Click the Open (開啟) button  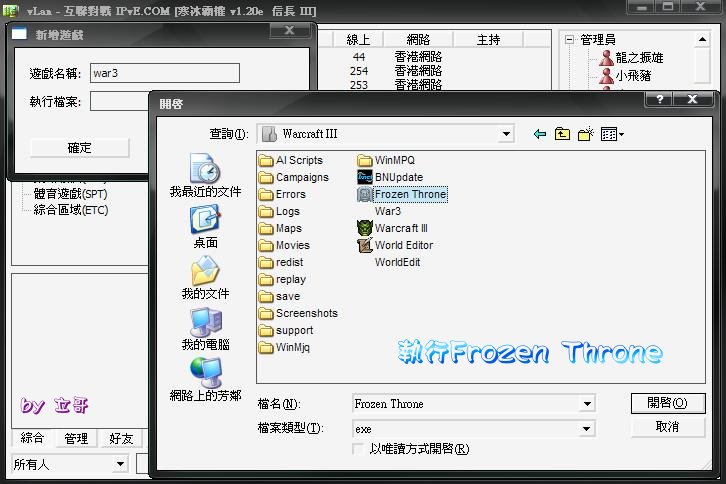(x=668, y=403)
